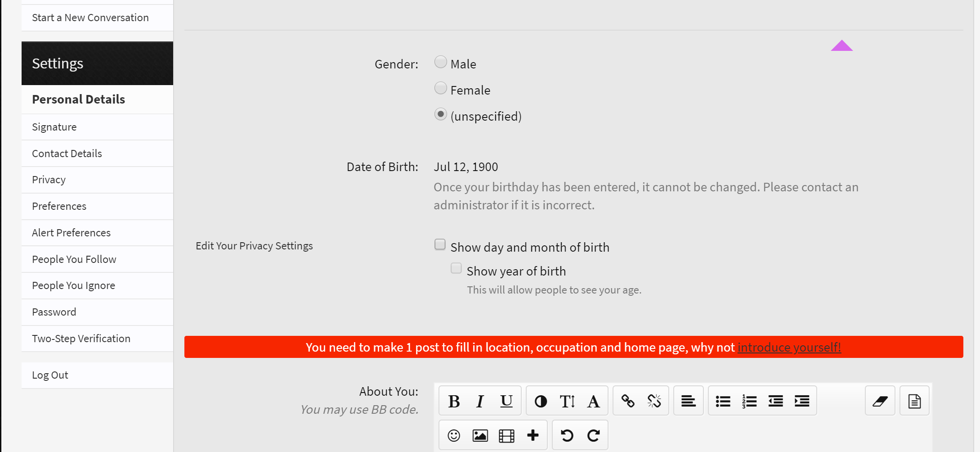The height and width of the screenshot is (452, 980).
Task: Toggle Bold formatting in the editor
Action: click(x=454, y=401)
